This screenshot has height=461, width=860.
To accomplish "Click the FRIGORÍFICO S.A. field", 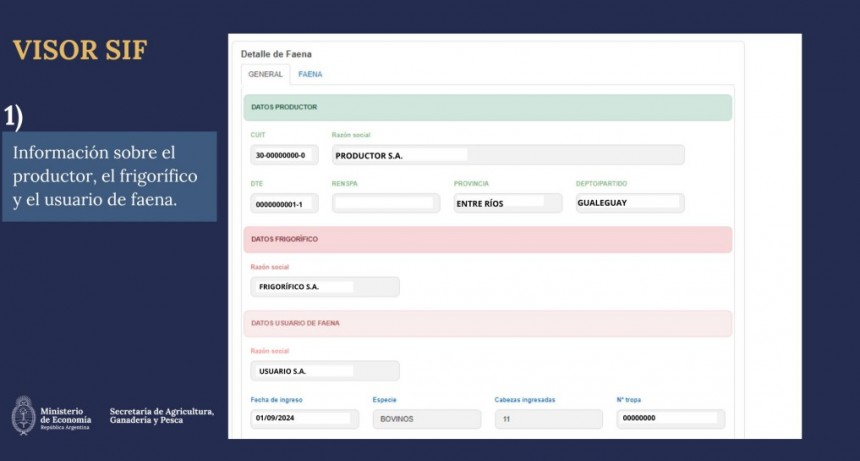I will (x=325, y=287).
